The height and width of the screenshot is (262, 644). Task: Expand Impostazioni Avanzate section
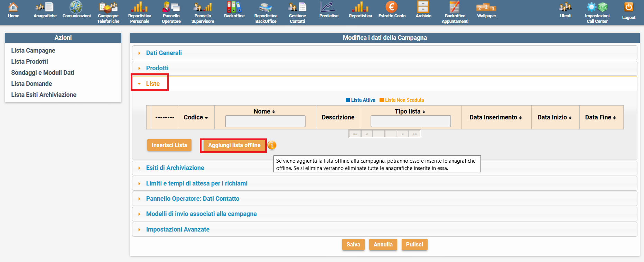[x=178, y=229]
